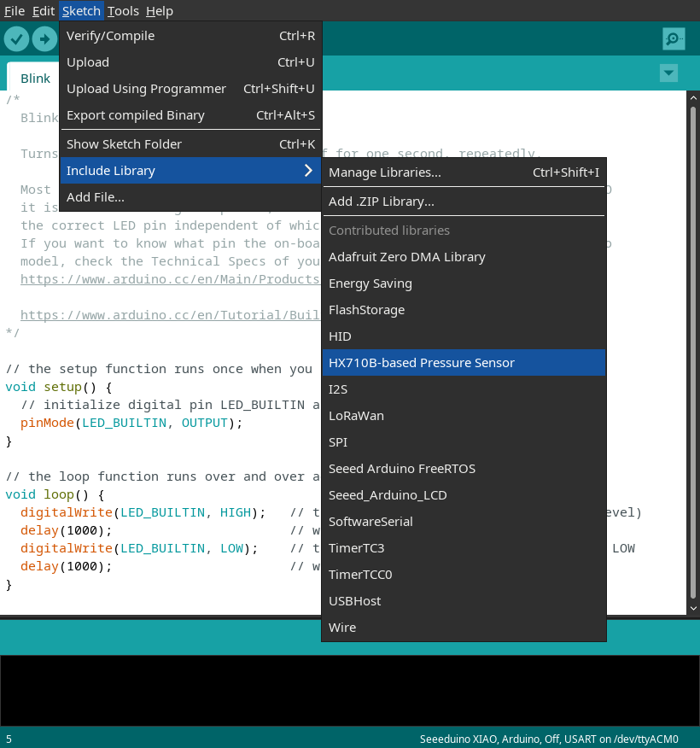The image size is (700, 748).
Task: Include the Energy Saving library
Action: [x=464, y=283]
